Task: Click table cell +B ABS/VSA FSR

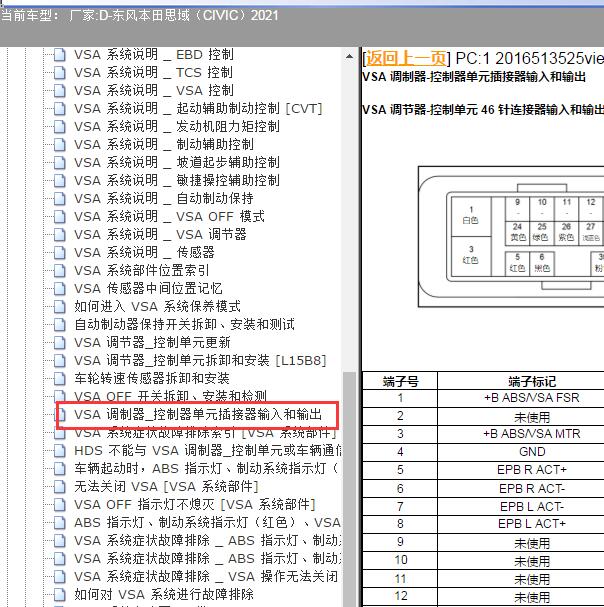Action: [x=532, y=398]
